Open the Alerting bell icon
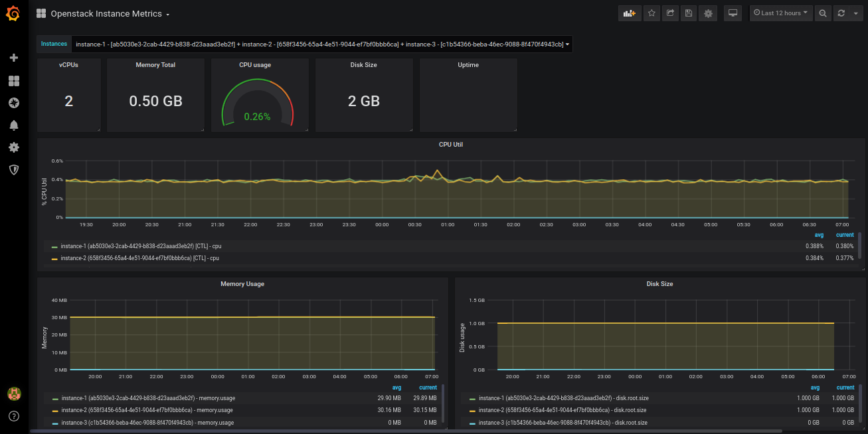Screen dimensions: 868x434 pos(13,125)
